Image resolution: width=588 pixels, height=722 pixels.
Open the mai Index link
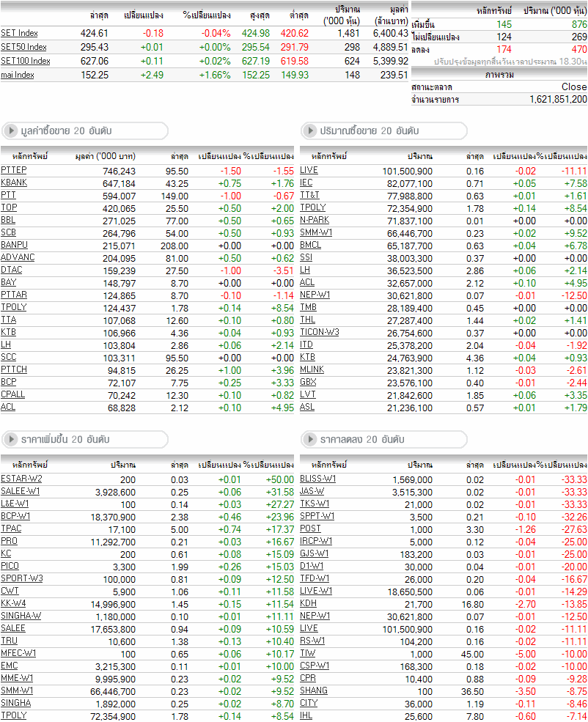click(x=18, y=75)
